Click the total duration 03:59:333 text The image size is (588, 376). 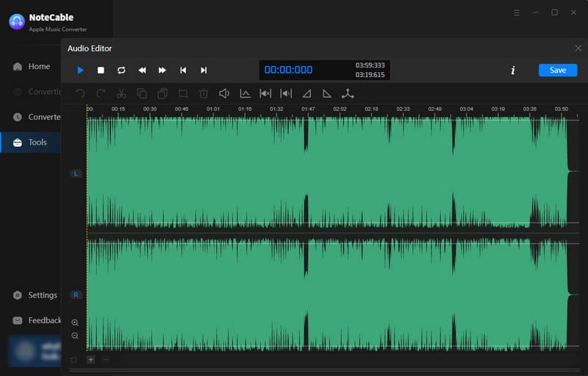370,65
